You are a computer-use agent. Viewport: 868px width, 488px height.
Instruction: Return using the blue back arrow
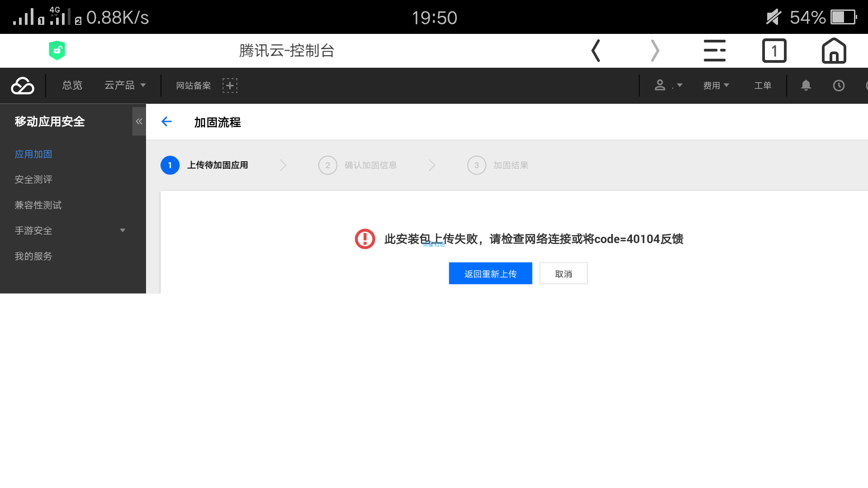(166, 122)
